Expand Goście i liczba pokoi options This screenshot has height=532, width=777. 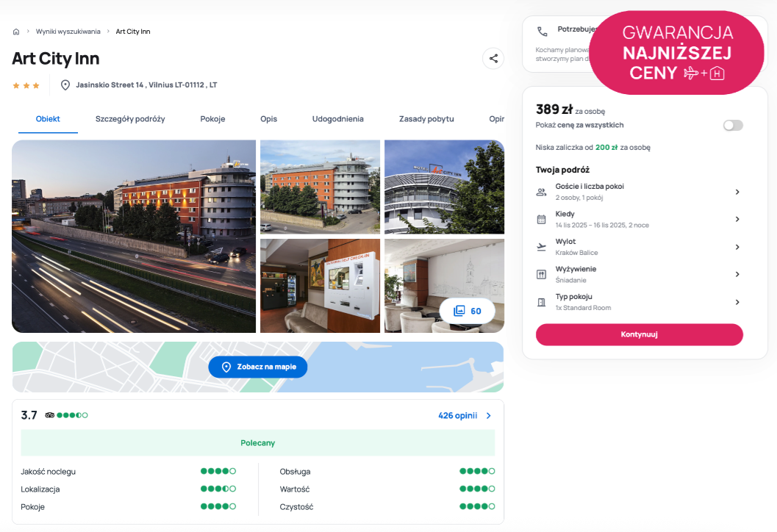point(737,192)
